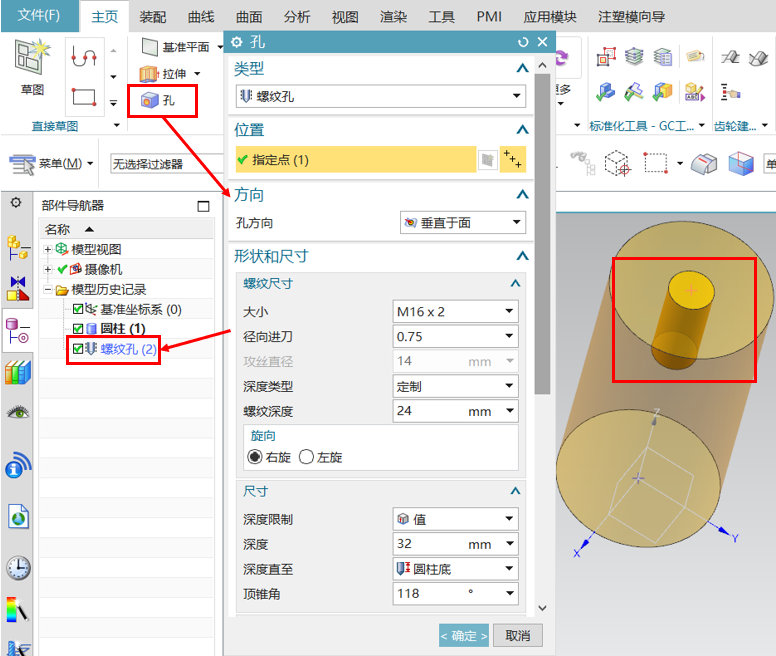Click the dashed rectangle selection icon
Viewport: 776px width, 656px height.
pyautogui.click(x=656, y=163)
